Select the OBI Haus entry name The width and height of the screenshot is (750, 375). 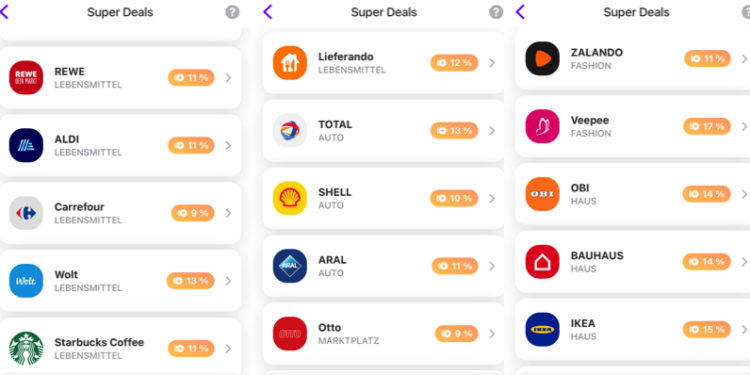click(580, 188)
